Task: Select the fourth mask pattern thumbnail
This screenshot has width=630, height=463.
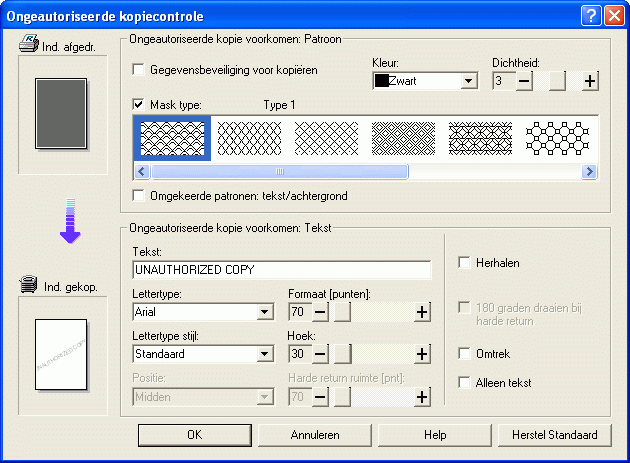Action: click(403, 140)
